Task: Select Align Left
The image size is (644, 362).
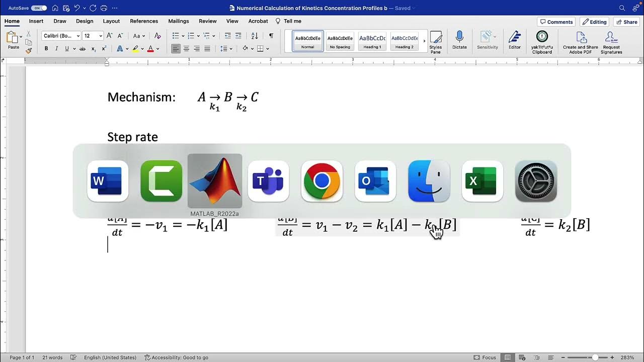Action: 176,49
